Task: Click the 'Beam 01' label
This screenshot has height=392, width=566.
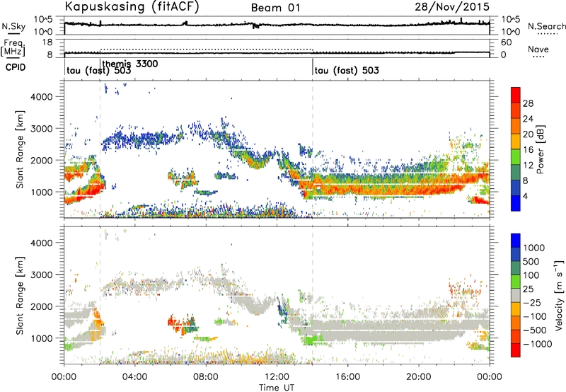Action: [275, 8]
